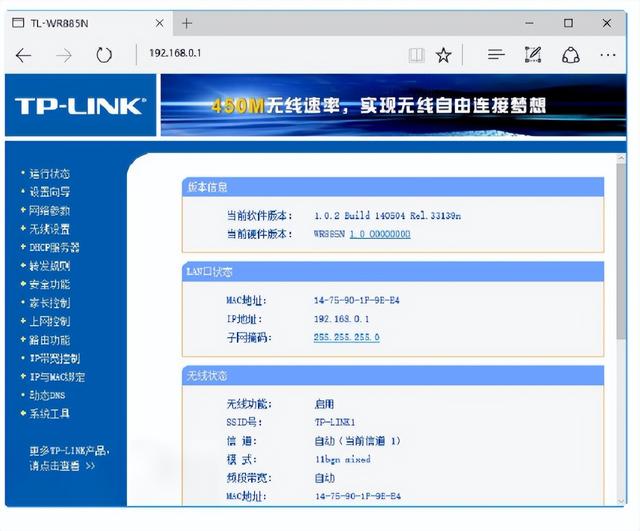The image size is (640, 531).
Task: Go back to the previous page
Action: click(x=23, y=55)
